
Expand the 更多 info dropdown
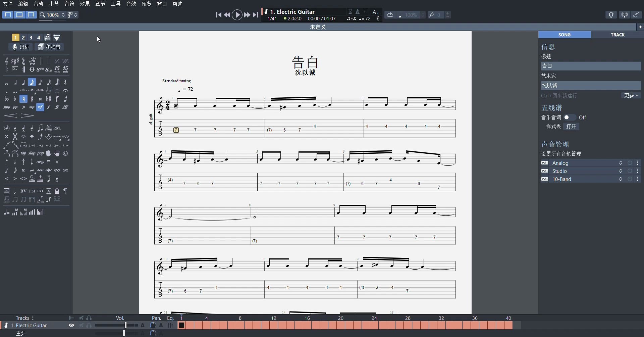(x=631, y=96)
